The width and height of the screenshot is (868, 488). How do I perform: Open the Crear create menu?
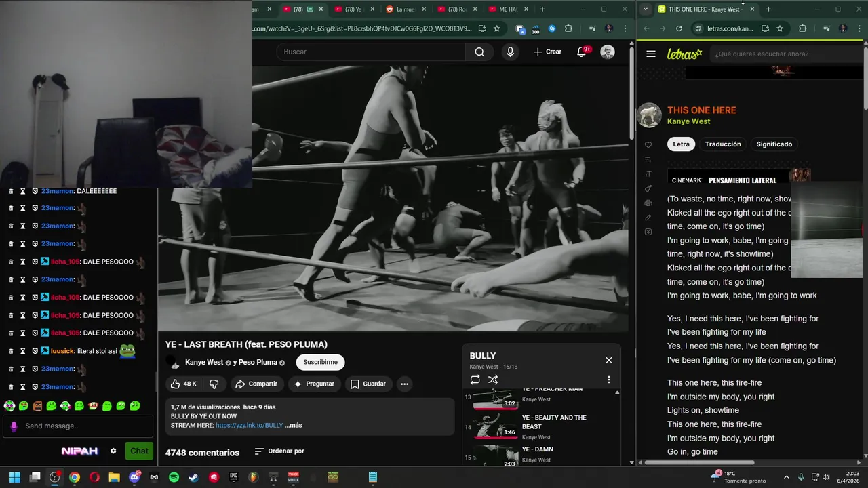coord(547,52)
